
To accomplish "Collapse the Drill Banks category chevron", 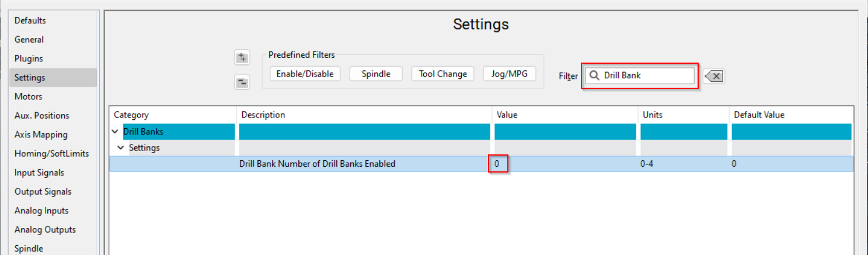I will point(115,132).
